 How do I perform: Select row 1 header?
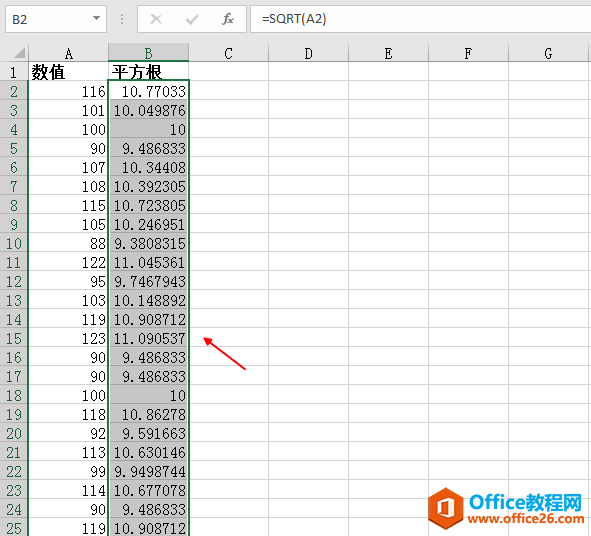(x=14, y=72)
